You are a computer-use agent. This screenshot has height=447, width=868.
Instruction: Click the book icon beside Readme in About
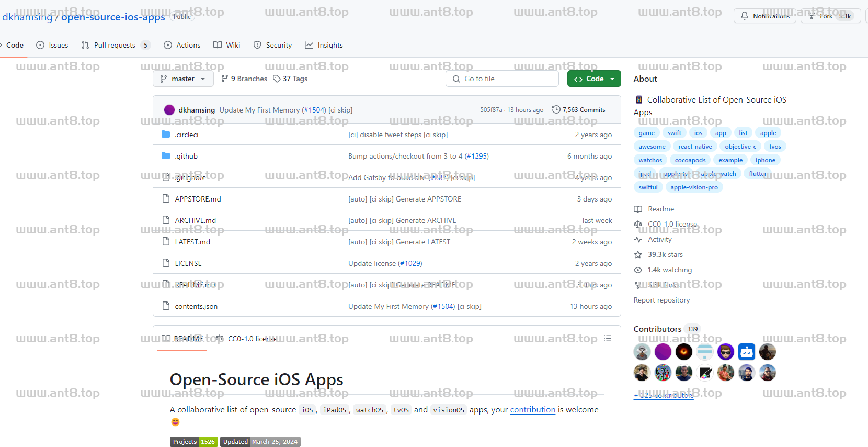pos(638,209)
